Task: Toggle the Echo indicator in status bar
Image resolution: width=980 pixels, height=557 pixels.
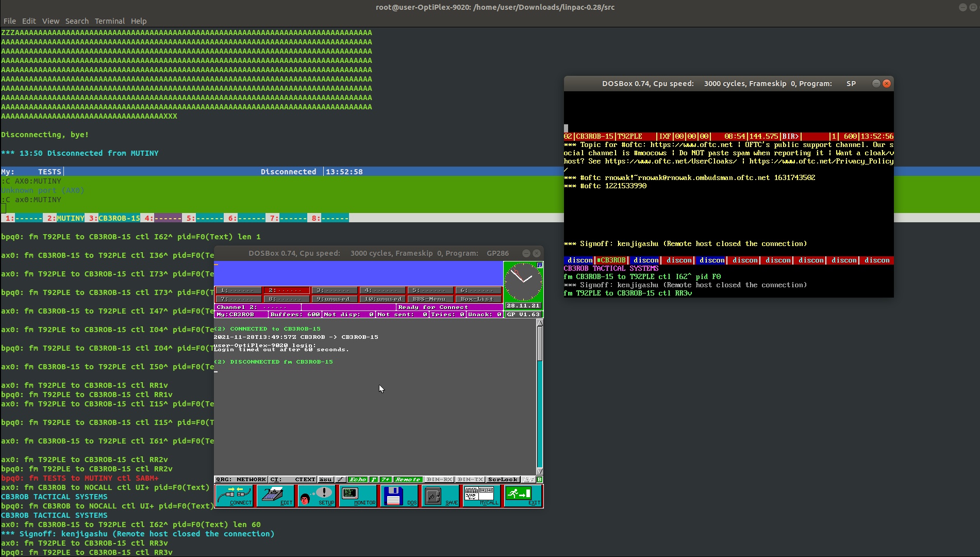Action: [x=358, y=480]
